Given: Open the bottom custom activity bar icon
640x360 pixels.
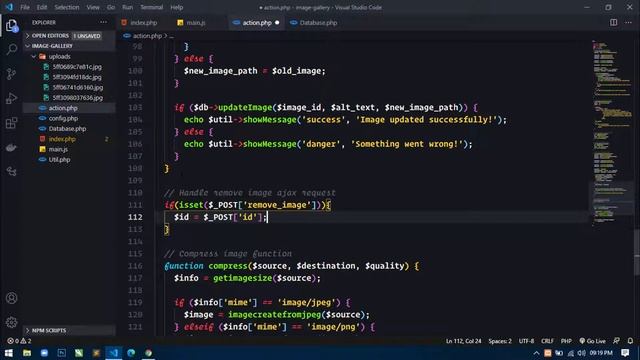Looking at the screenshot, I should [11, 171].
